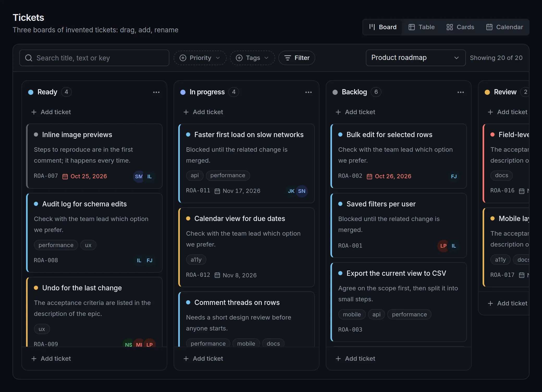Add ticket at bottom of In progress column
The height and width of the screenshot is (392, 542).
247,359
